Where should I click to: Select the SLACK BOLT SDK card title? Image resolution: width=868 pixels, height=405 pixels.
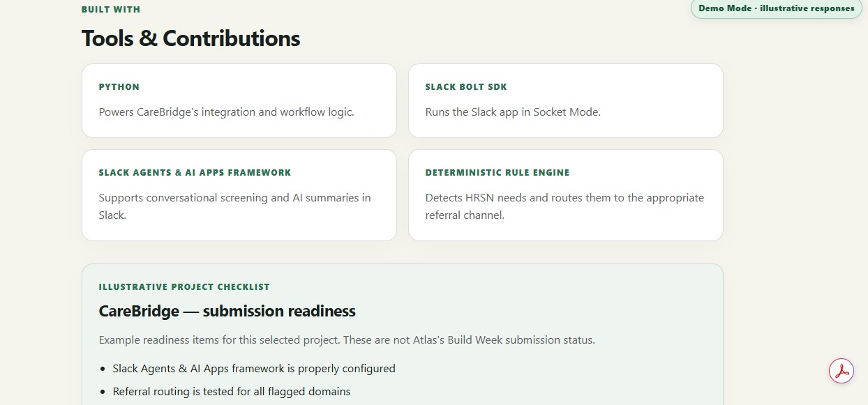pyautogui.click(x=466, y=87)
